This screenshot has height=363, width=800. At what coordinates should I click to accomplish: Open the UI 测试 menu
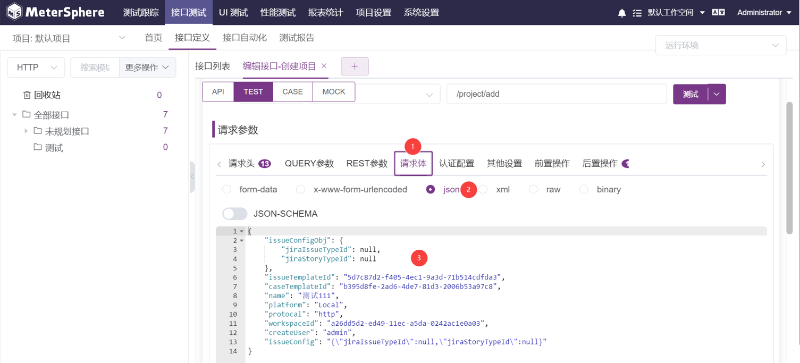pos(233,13)
